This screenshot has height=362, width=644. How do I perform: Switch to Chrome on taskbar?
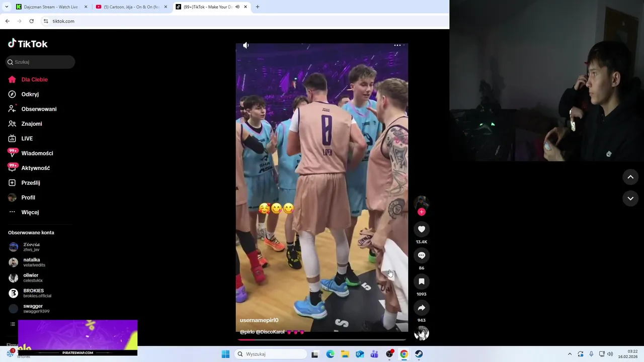404,354
